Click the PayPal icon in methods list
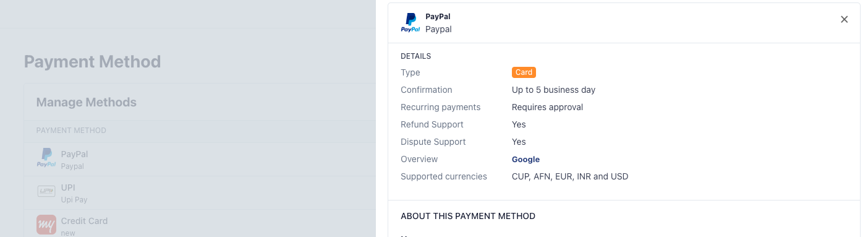The image size is (868, 237). (x=46, y=158)
